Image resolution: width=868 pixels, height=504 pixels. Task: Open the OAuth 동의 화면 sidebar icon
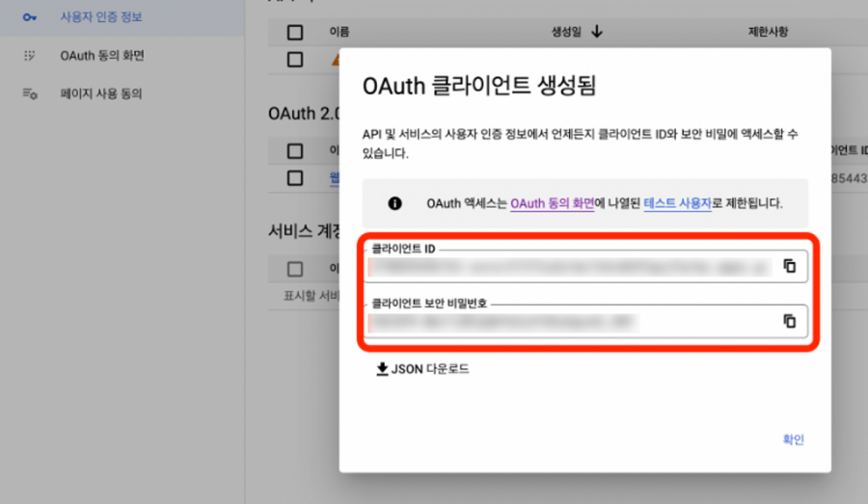tap(30, 56)
